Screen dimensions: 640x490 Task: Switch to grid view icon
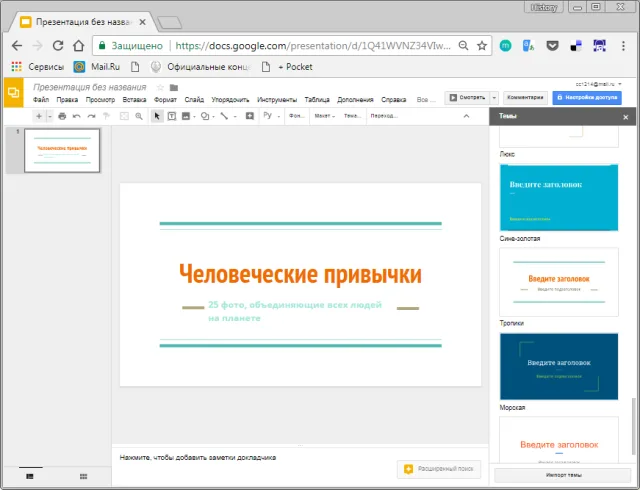[x=83, y=476]
